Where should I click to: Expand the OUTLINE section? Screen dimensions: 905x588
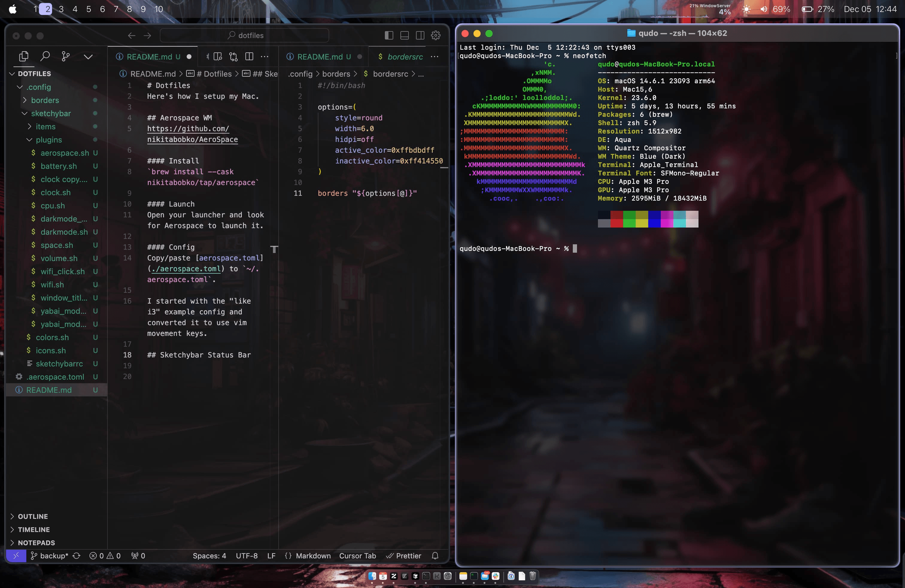click(33, 516)
